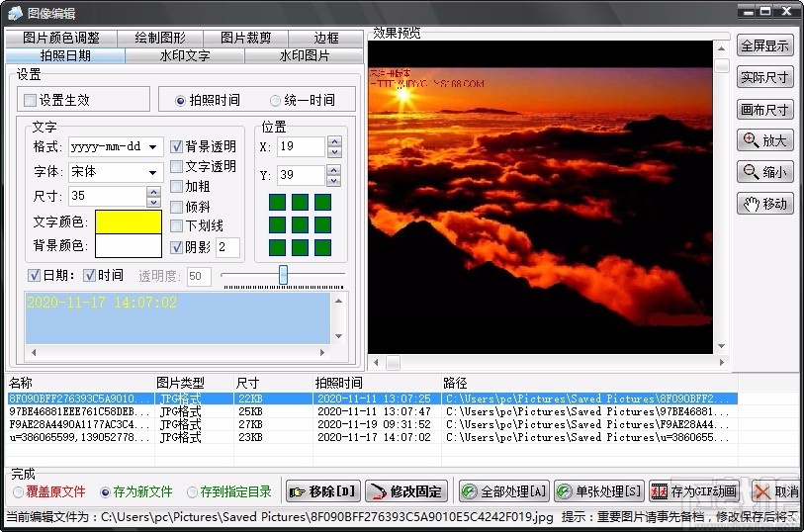Click the 图像编辑 window title icon
Screen dimensions: 804x532
16,12
